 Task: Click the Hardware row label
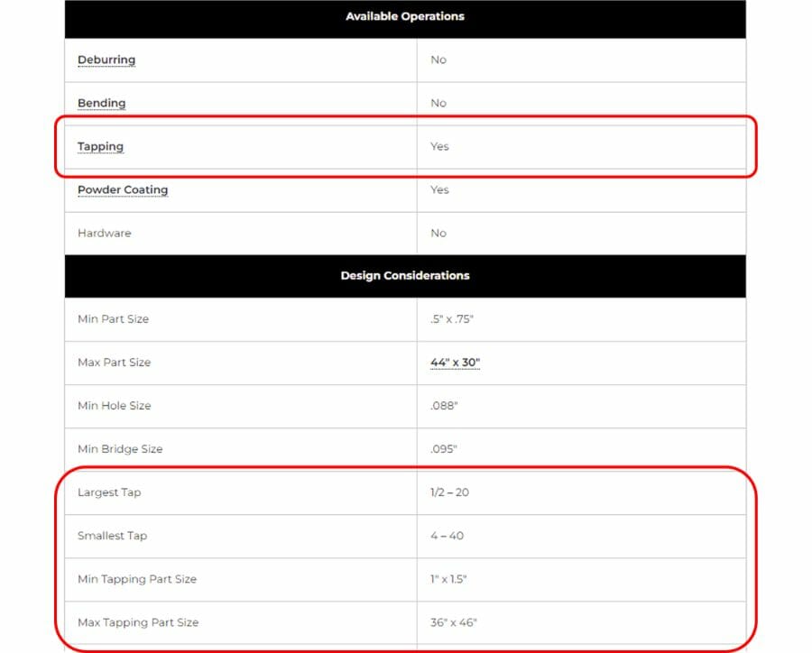(x=104, y=233)
